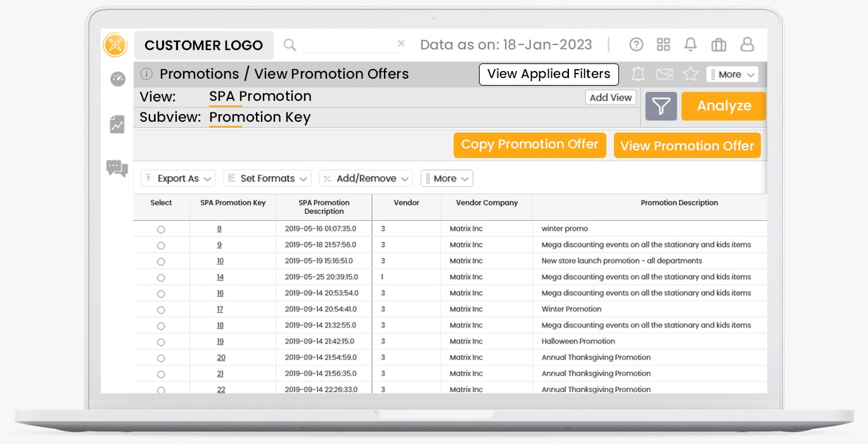Open the filter funnel button
The height and width of the screenshot is (444, 868).
click(661, 107)
